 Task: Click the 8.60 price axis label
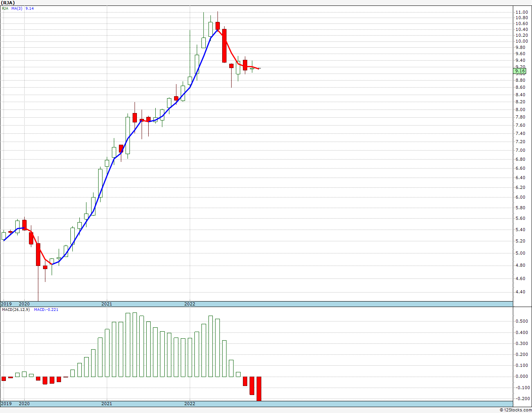tap(521, 88)
